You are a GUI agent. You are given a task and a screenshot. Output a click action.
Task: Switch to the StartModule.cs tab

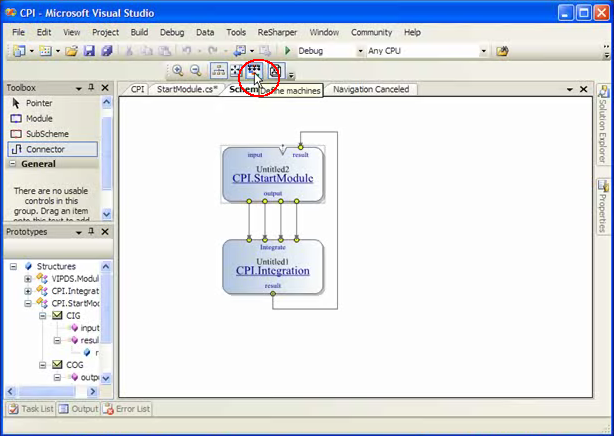187,89
